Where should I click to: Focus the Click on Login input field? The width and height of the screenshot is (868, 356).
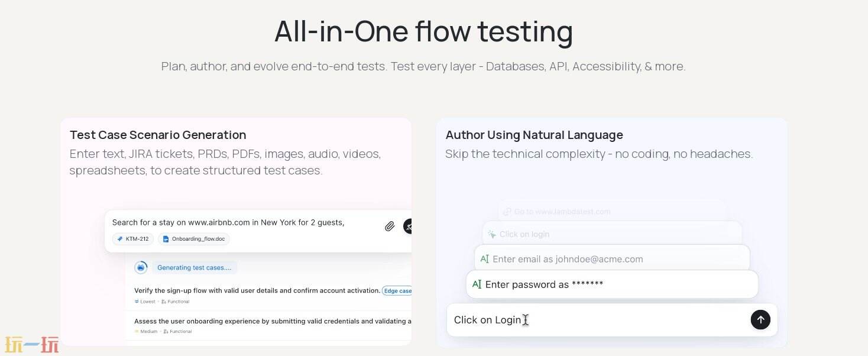coord(597,320)
